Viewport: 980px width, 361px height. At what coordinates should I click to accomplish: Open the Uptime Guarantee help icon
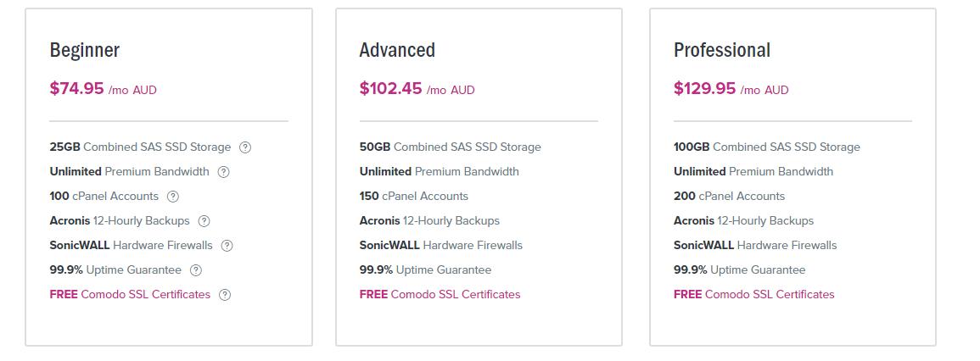point(196,270)
